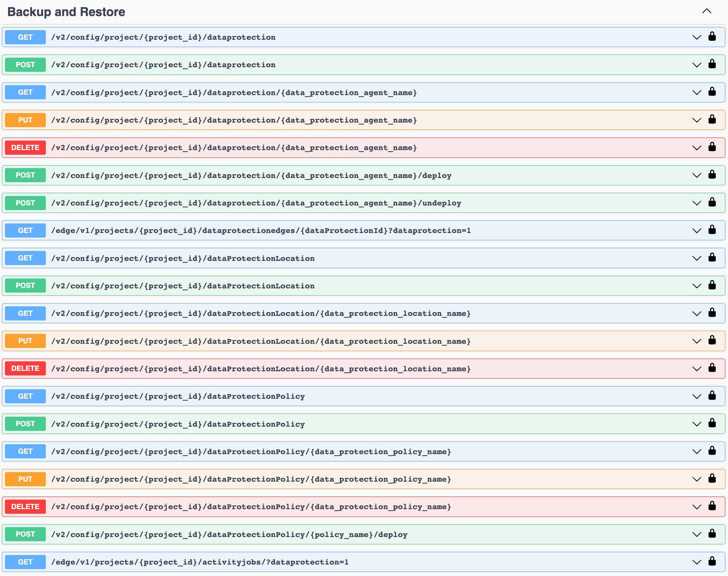Open DELETE data_protection_policy_name endpoint path
Image resolution: width=728 pixels, height=576 pixels.
251,506
